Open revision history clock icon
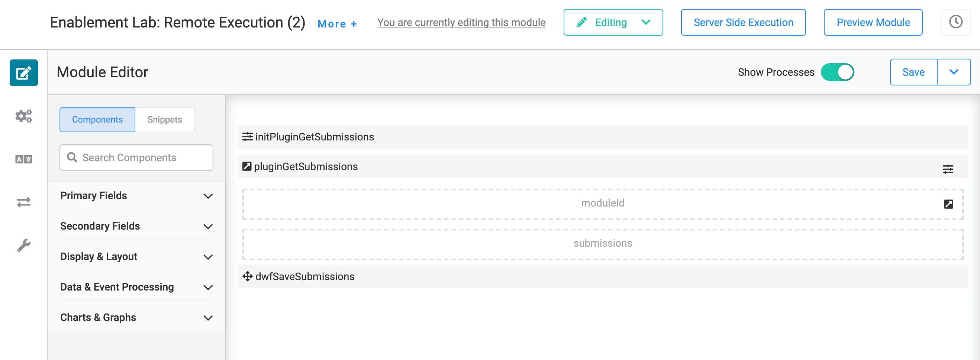The image size is (980, 360). (x=955, y=22)
